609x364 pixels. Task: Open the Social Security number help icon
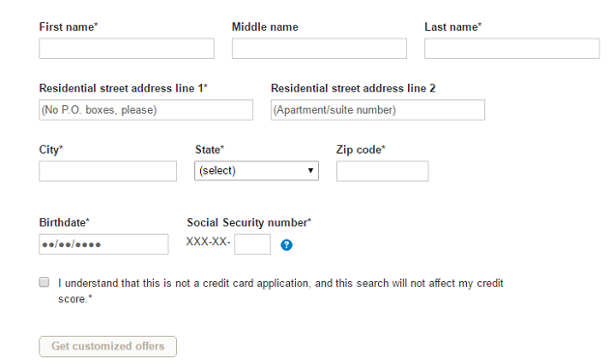click(286, 245)
